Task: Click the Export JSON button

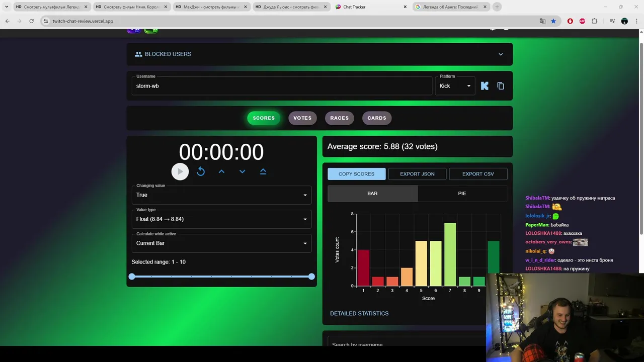Action: [417, 174]
